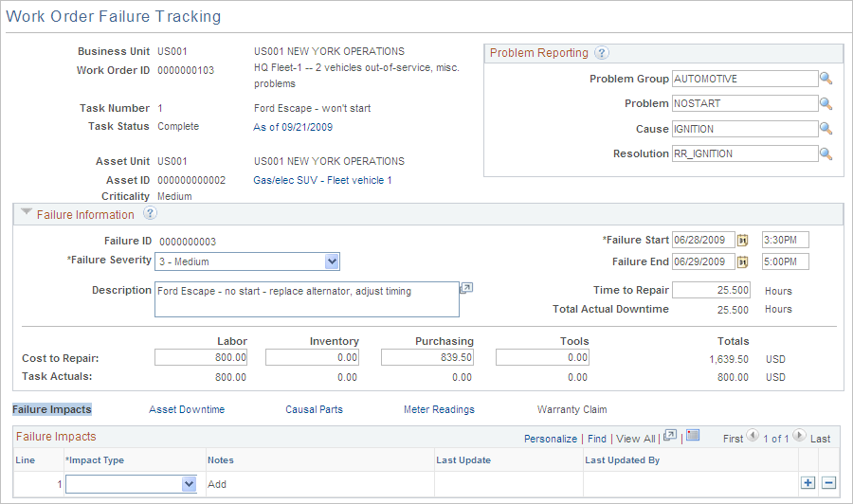The height and width of the screenshot is (504, 853).
Task: Go to next row arrow in grid
Action: [x=799, y=435]
